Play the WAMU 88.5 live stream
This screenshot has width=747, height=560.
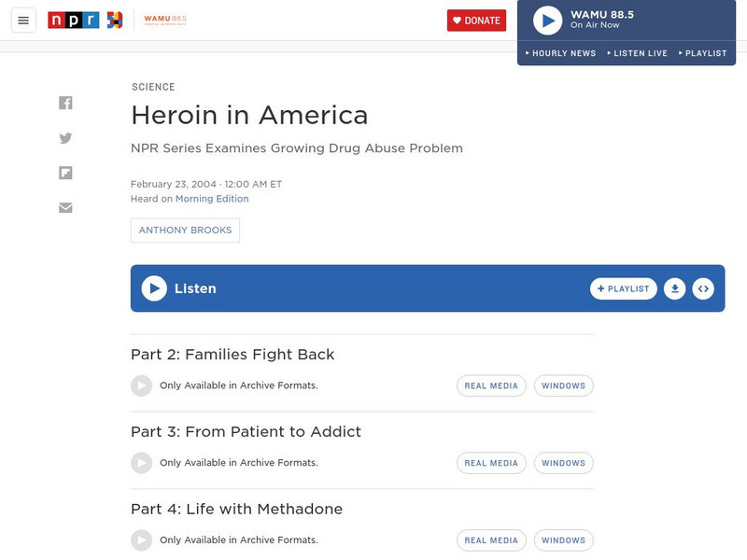tap(547, 21)
